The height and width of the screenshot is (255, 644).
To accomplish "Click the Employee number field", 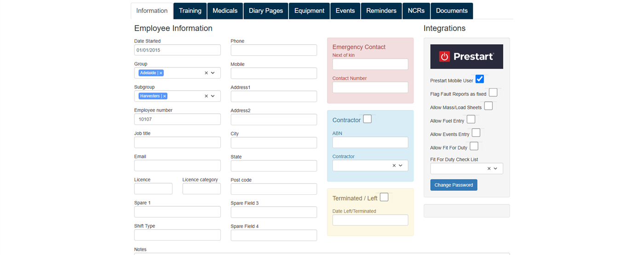I will click(178, 119).
